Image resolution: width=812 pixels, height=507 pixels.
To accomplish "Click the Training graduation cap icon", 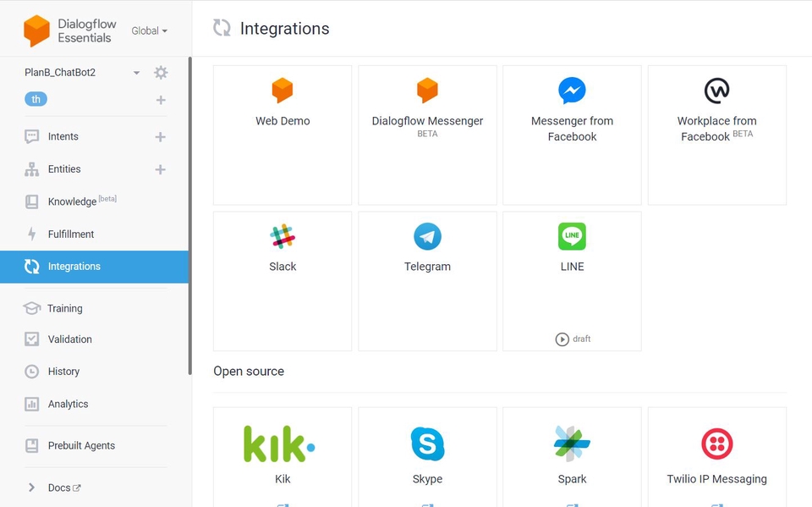I will coord(31,308).
